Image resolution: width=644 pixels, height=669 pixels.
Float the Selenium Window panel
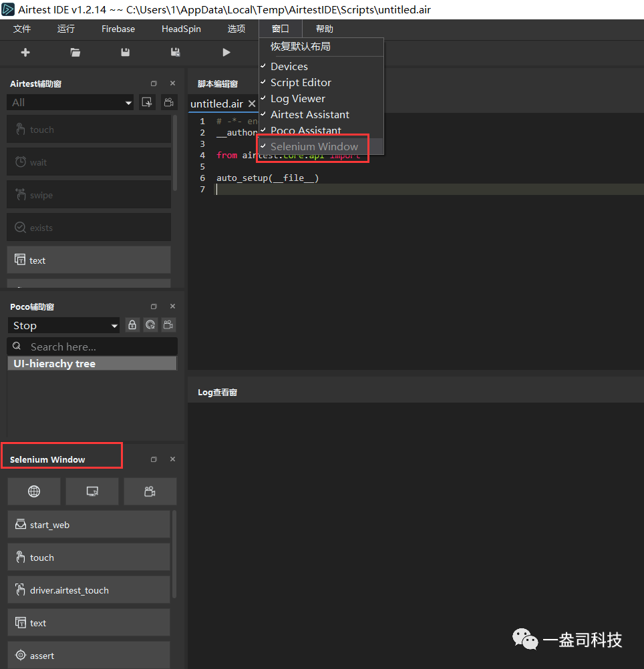click(x=154, y=459)
